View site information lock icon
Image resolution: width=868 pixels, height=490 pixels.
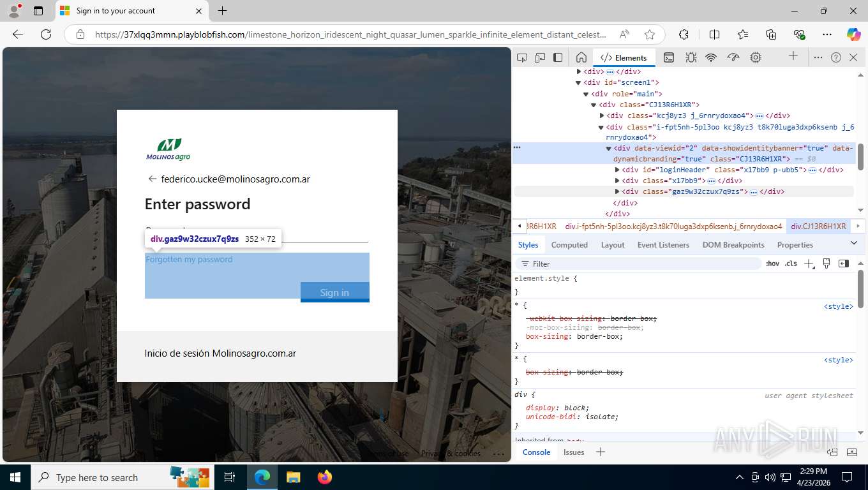coord(80,34)
